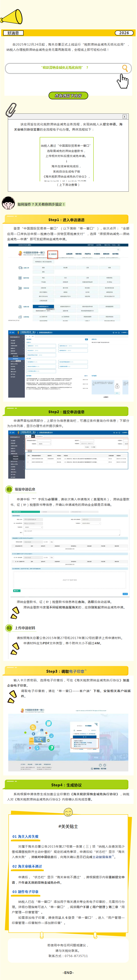This screenshot has width=137, height=980.
Task: Close the popup using the X box
Action: point(125,116)
